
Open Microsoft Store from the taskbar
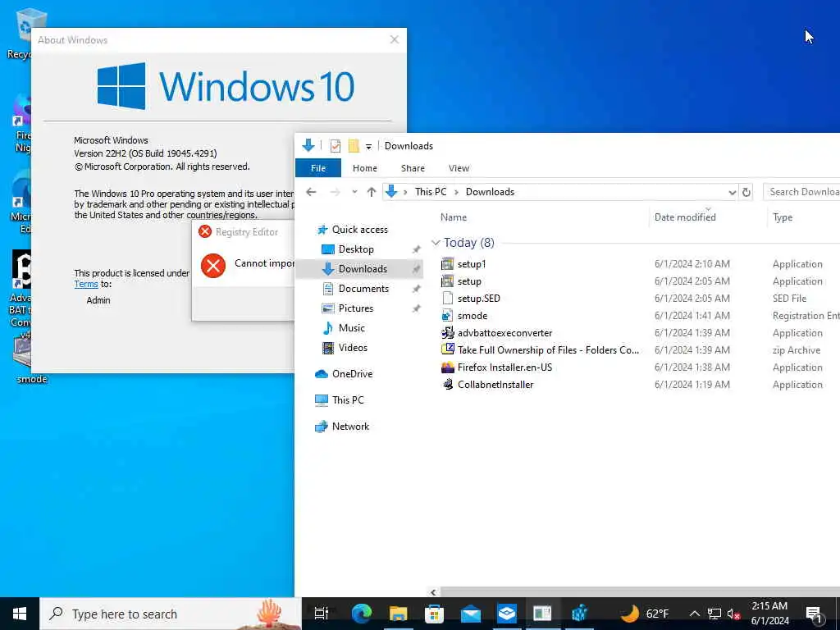pyautogui.click(x=435, y=614)
